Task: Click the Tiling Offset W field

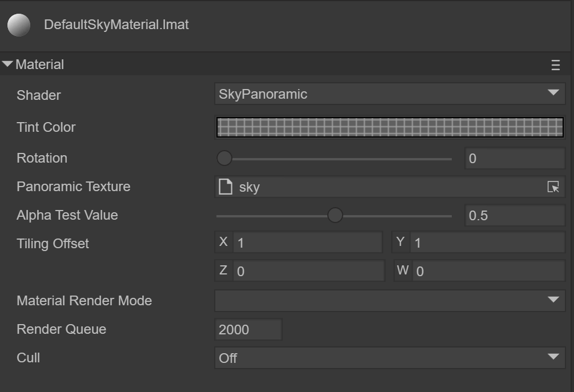Action: 487,271
